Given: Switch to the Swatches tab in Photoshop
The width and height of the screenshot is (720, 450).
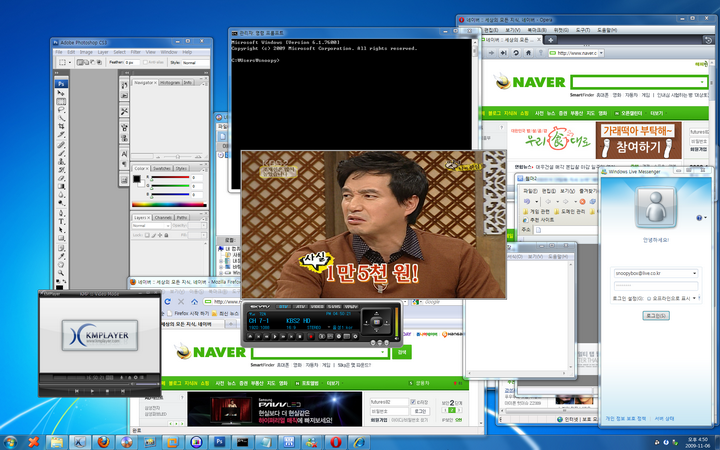Looking at the screenshot, I should [x=162, y=169].
